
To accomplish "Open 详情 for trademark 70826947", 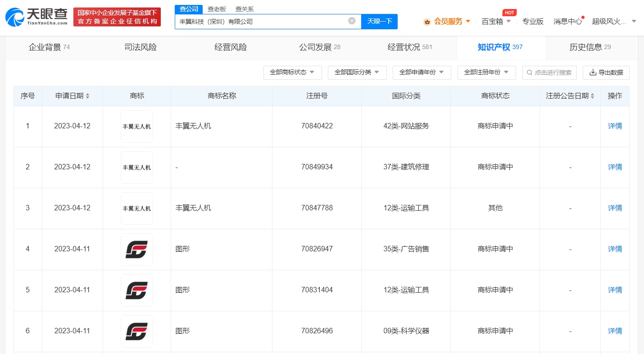I will tap(615, 250).
